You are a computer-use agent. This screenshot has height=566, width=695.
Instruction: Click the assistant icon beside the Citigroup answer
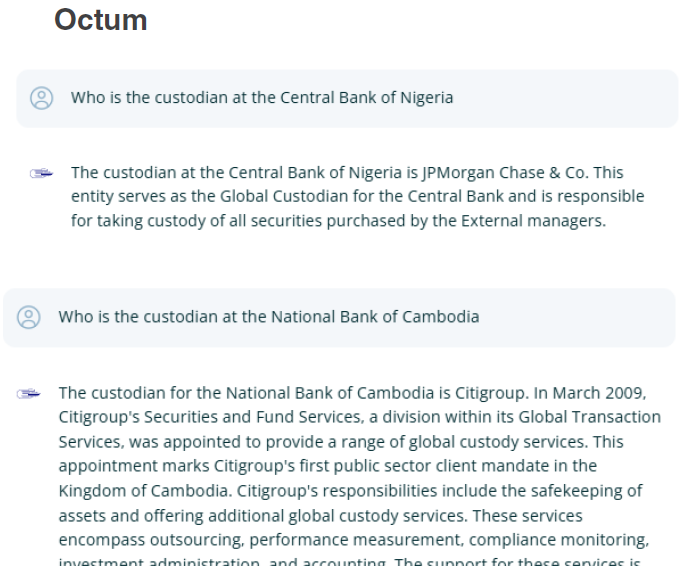[x=29, y=394]
